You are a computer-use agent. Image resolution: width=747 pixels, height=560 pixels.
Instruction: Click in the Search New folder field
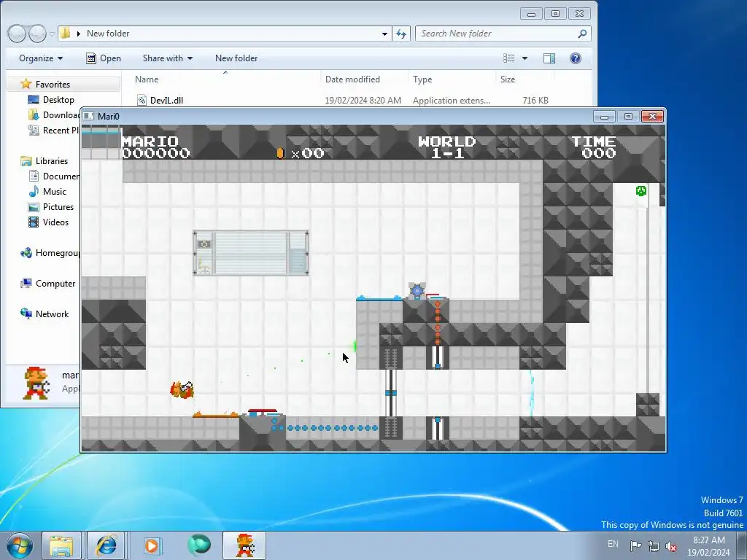495,34
